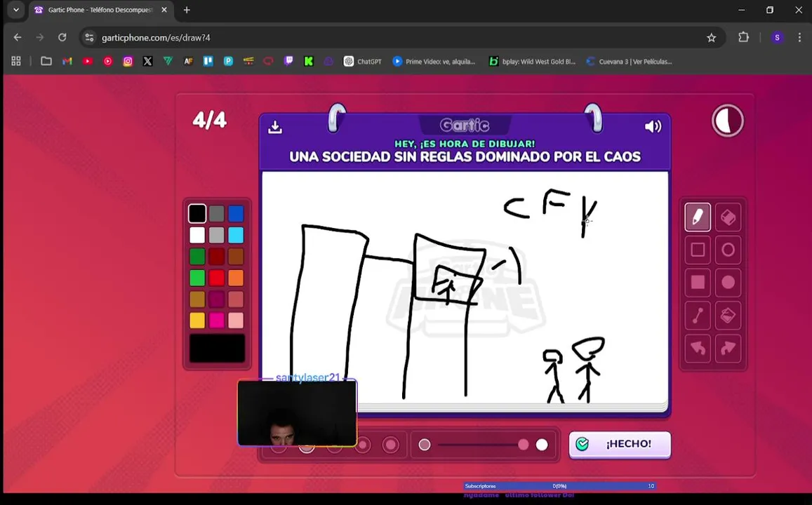Pick the orange color swatch
Image resolution: width=812 pixels, height=505 pixels.
[236, 278]
